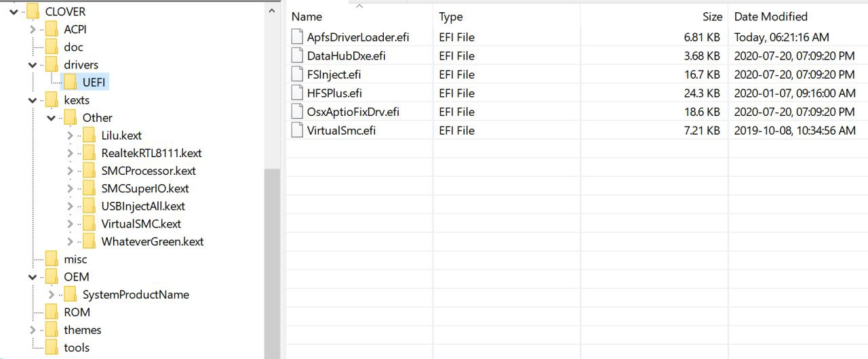Select the FSInject.efi file name
Screen dimensions: 868x359
(x=336, y=75)
